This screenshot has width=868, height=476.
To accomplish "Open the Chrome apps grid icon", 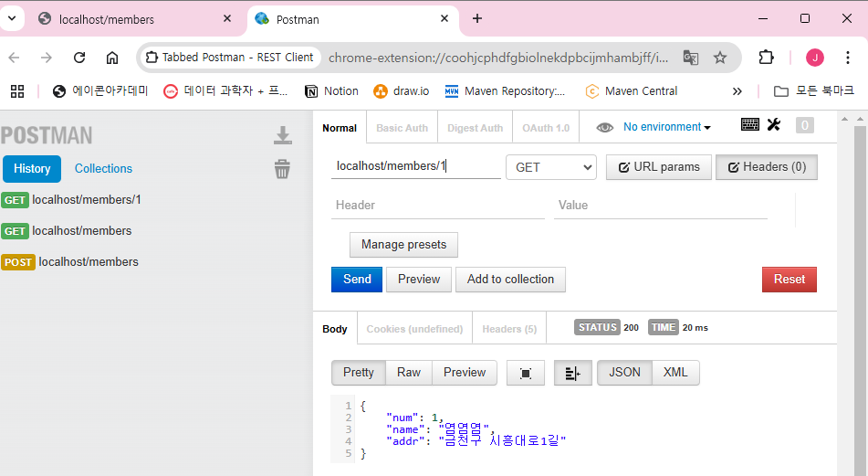I will coord(17,90).
